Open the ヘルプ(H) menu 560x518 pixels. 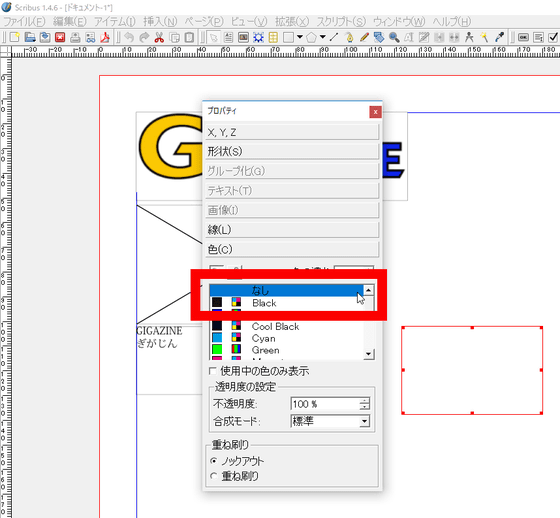coord(452,22)
